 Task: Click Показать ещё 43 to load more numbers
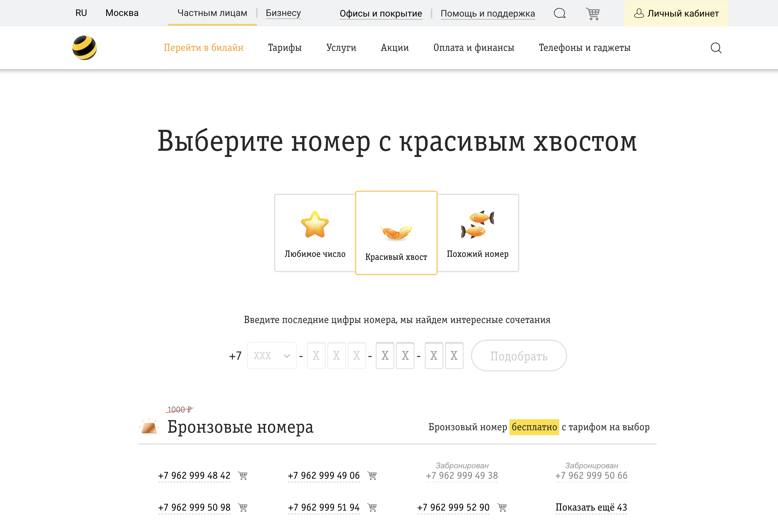click(x=591, y=507)
